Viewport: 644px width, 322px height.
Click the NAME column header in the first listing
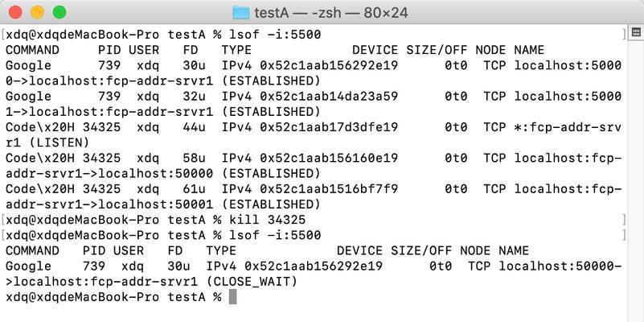[x=529, y=50]
